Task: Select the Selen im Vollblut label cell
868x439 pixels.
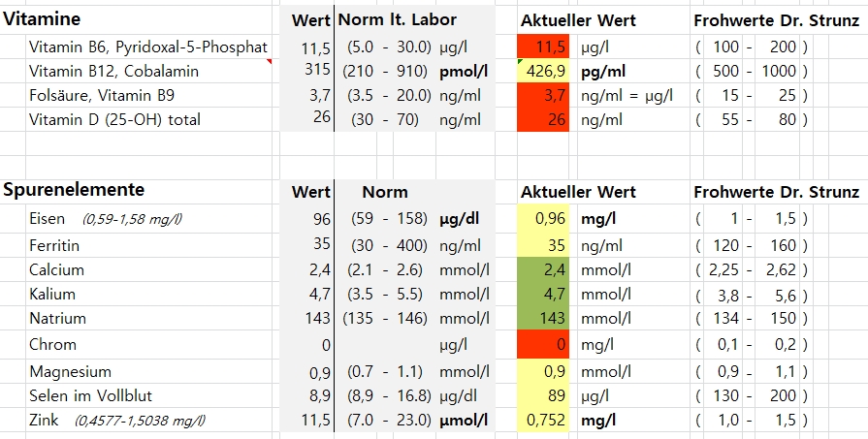Action: coord(91,395)
